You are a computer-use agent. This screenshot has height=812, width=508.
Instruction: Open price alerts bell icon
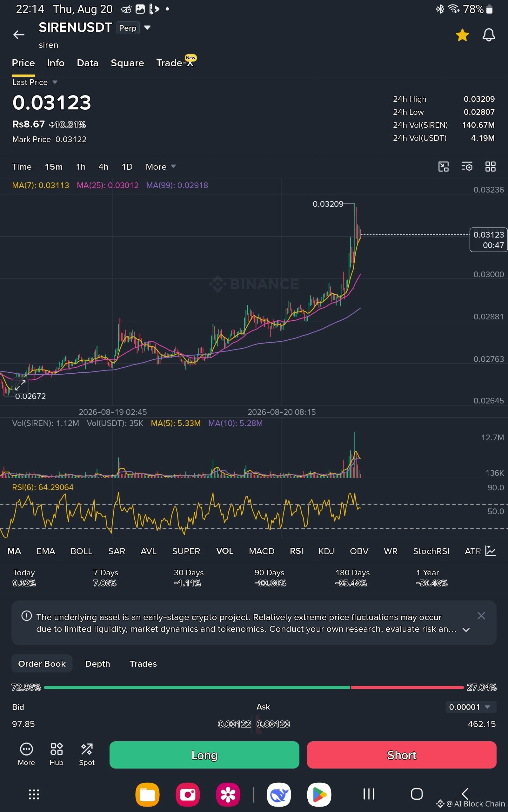[489, 35]
